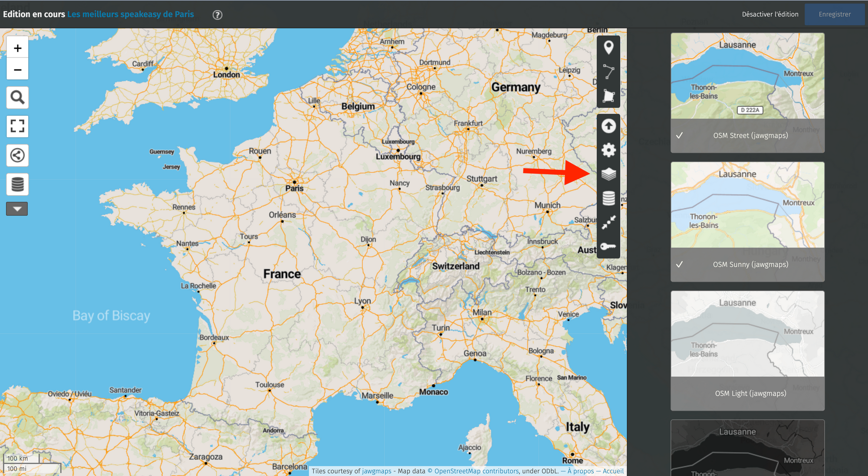Click the Enregistrer save button
The image size is (868, 476).
[x=835, y=14]
